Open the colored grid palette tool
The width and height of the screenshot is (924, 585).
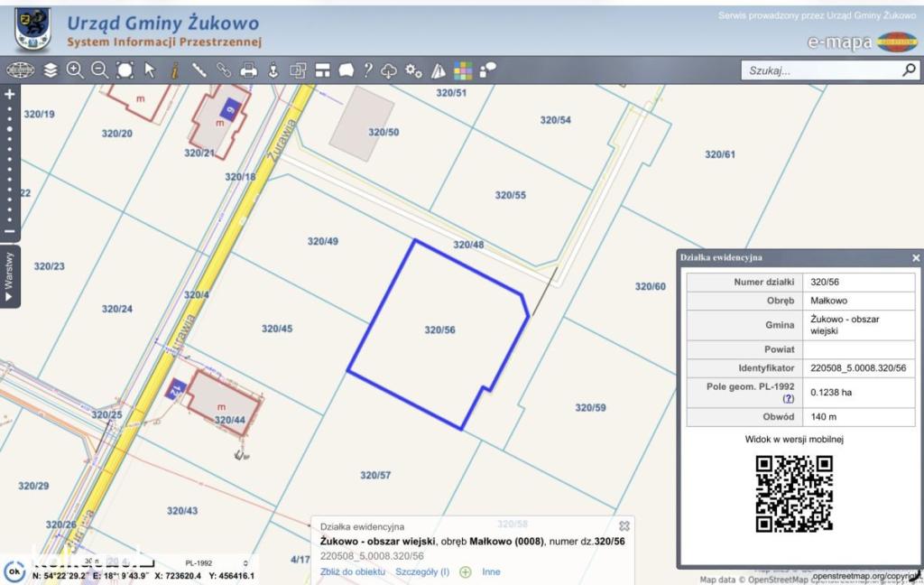pyautogui.click(x=463, y=70)
